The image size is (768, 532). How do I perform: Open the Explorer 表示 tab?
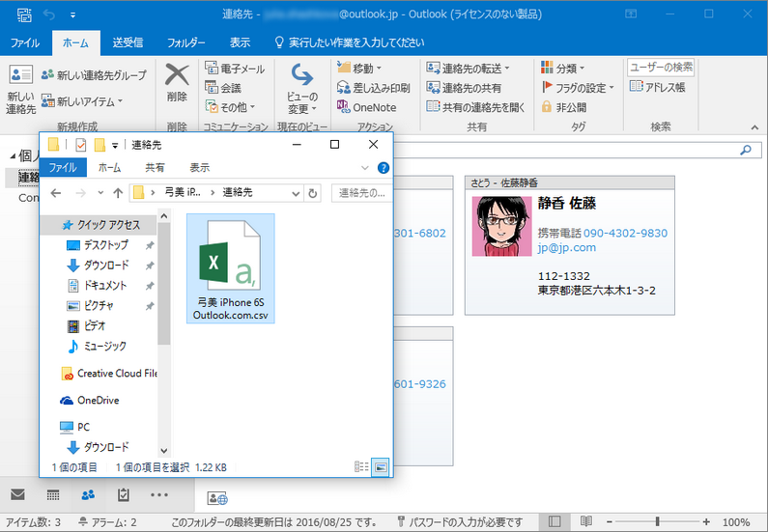pyautogui.click(x=200, y=167)
